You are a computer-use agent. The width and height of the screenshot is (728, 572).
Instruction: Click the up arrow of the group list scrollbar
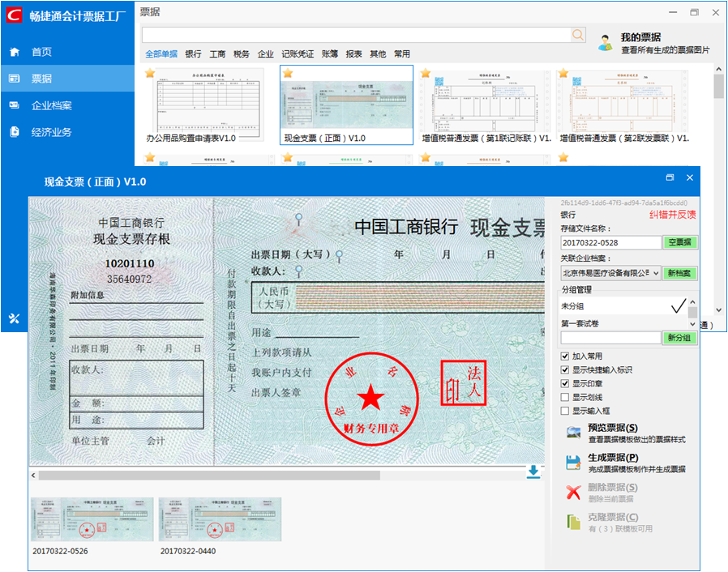(x=692, y=302)
